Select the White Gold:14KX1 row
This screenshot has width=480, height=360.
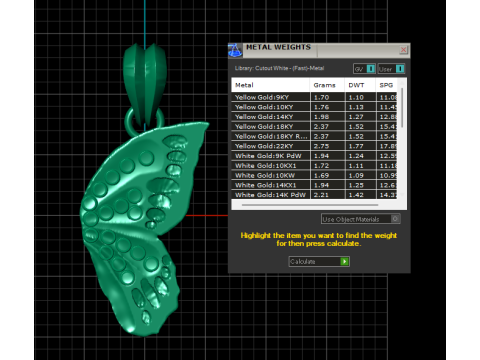tap(314, 185)
